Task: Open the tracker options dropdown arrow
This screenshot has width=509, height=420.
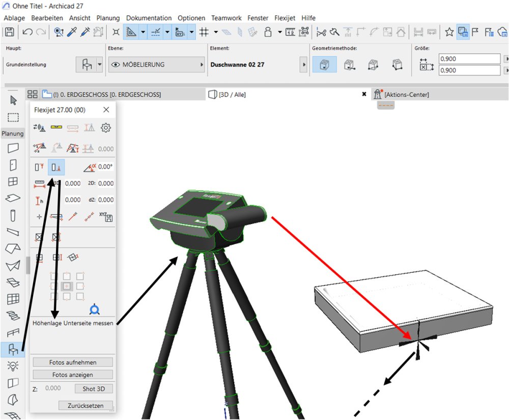Action: point(191,32)
